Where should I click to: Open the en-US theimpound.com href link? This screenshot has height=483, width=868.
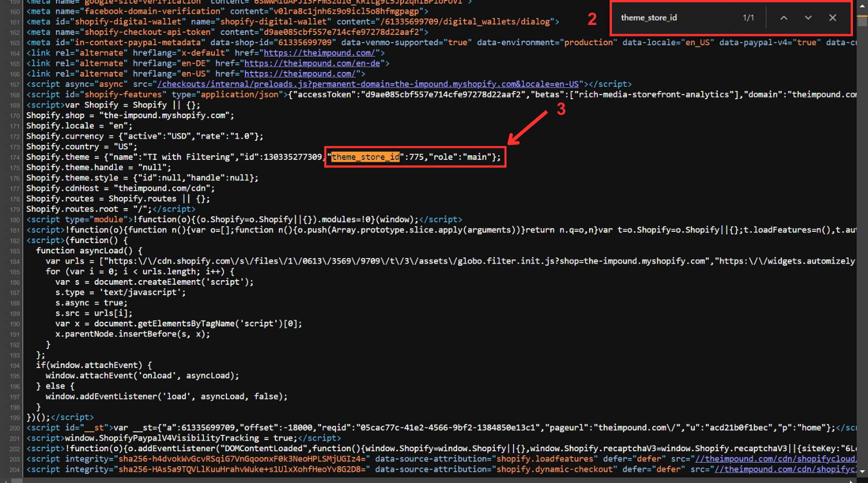[300, 74]
